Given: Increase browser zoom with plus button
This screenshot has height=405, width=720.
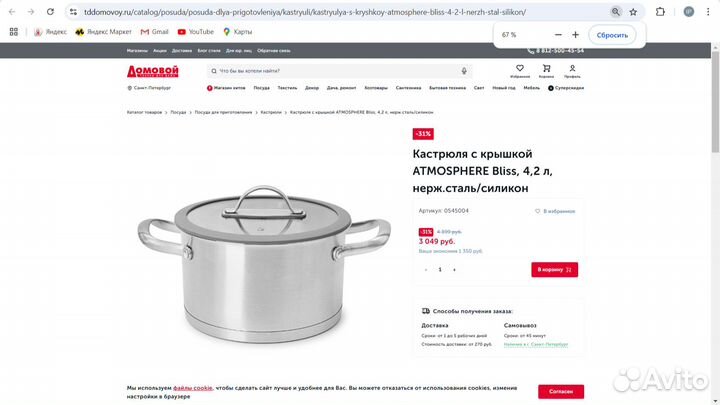Looking at the screenshot, I should coord(575,35).
